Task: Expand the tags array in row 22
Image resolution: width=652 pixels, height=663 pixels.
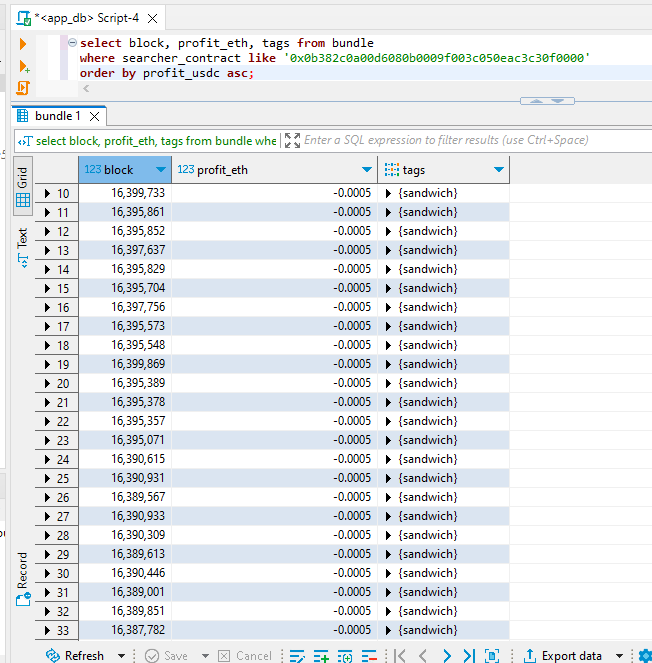Action: [388, 422]
